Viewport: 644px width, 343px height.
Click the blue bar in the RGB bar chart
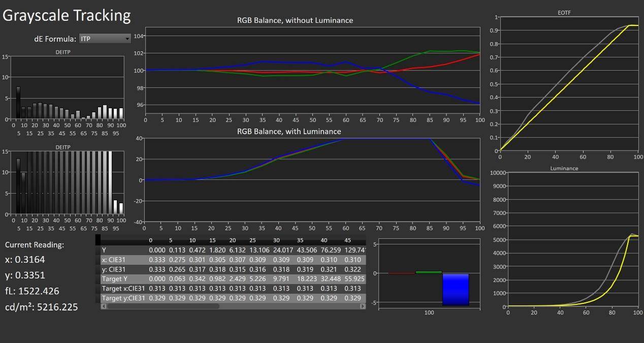[x=455, y=289]
